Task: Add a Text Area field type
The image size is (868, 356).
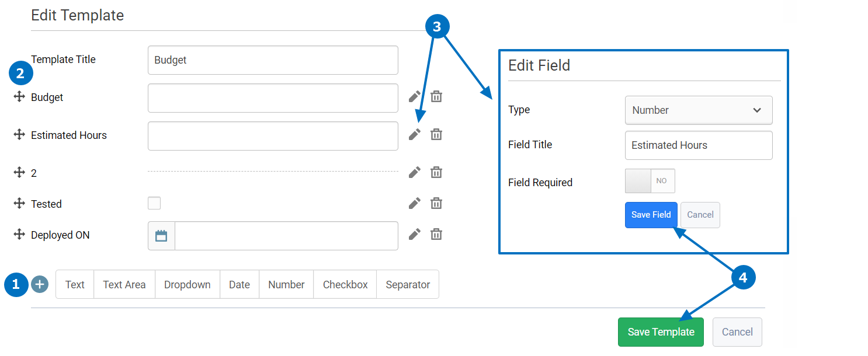Action: click(x=124, y=285)
